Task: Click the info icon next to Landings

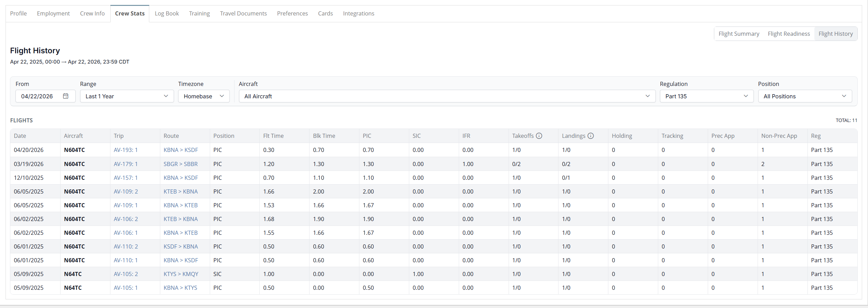Action: (x=590, y=136)
